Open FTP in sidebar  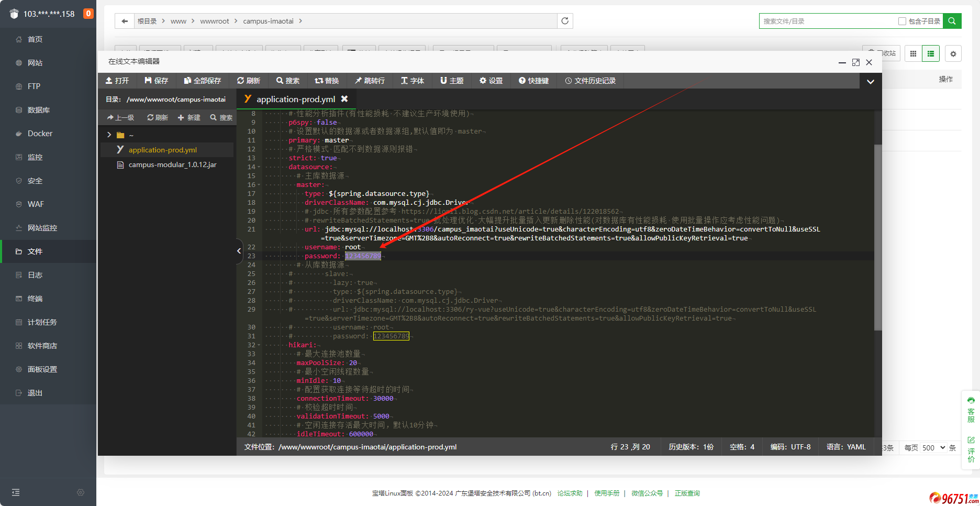click(48, 86)
